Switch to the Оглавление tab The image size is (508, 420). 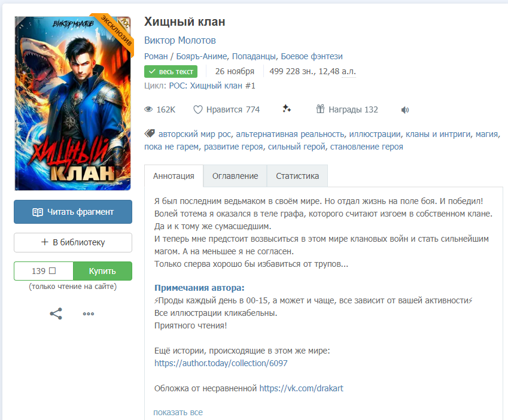235,176
